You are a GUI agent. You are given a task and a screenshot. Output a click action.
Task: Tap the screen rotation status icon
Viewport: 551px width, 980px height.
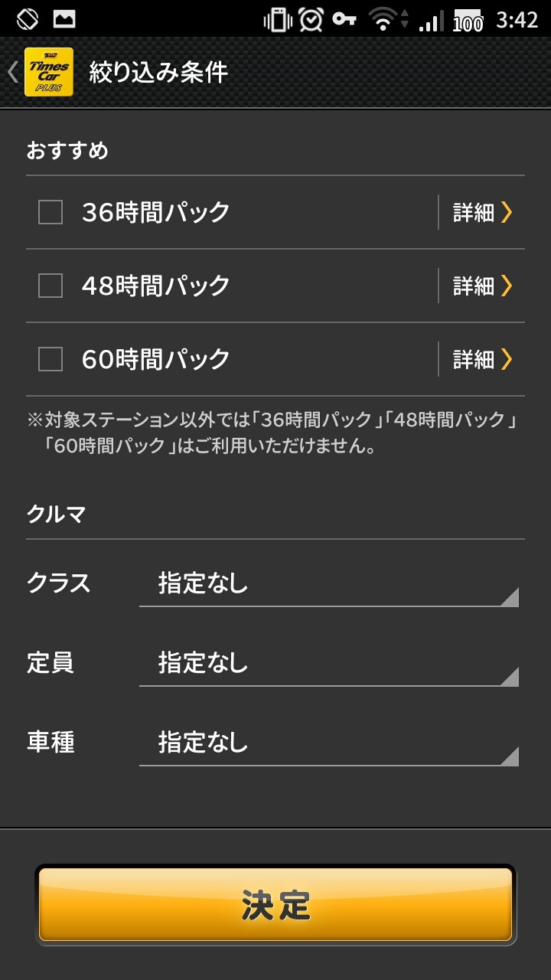tap(27, 19)
